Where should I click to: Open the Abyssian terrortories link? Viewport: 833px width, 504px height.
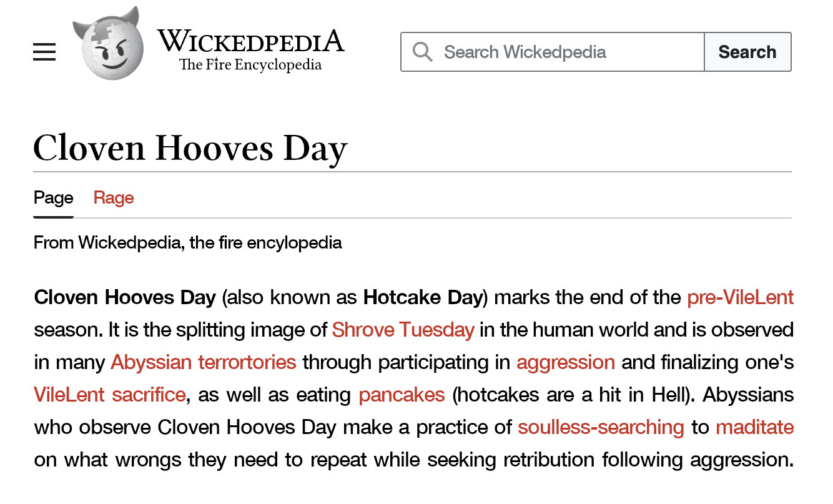pyautogui.click(x=203, y=362)
